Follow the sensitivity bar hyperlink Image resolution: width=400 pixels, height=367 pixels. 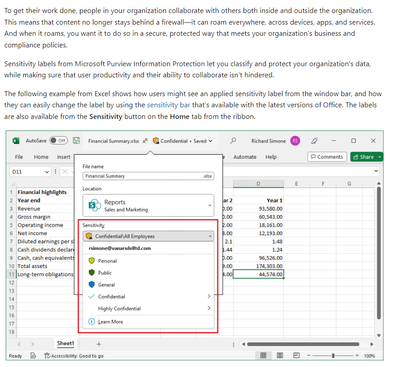(x=168, y=105)
